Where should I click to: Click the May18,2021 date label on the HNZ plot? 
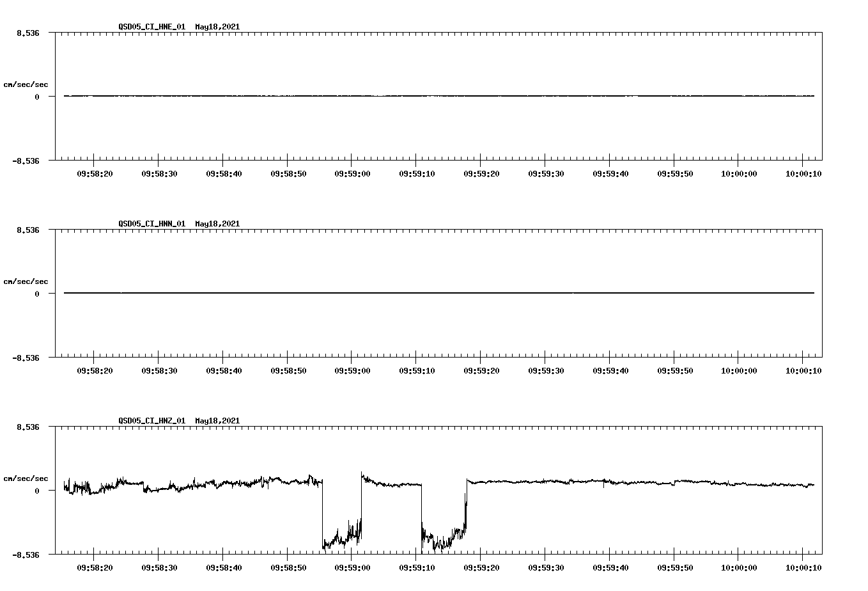(x=216, y=420)
